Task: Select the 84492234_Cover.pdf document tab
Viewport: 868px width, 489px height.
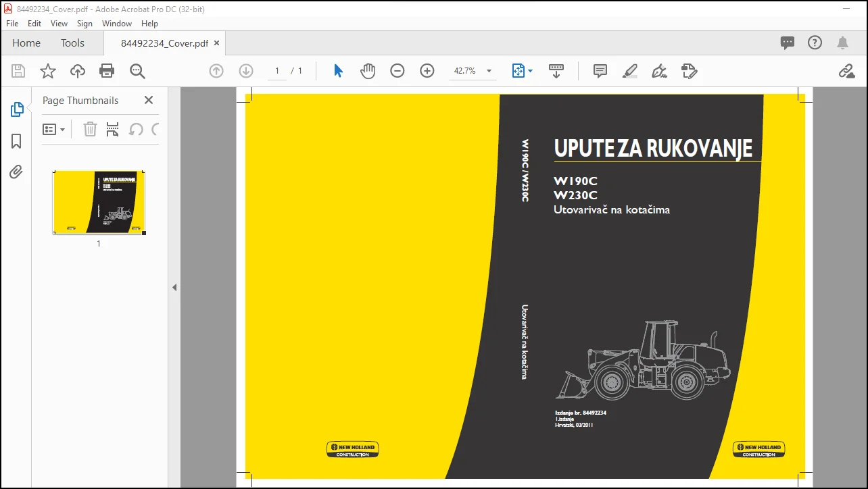Action: click(x=164, y=43)
